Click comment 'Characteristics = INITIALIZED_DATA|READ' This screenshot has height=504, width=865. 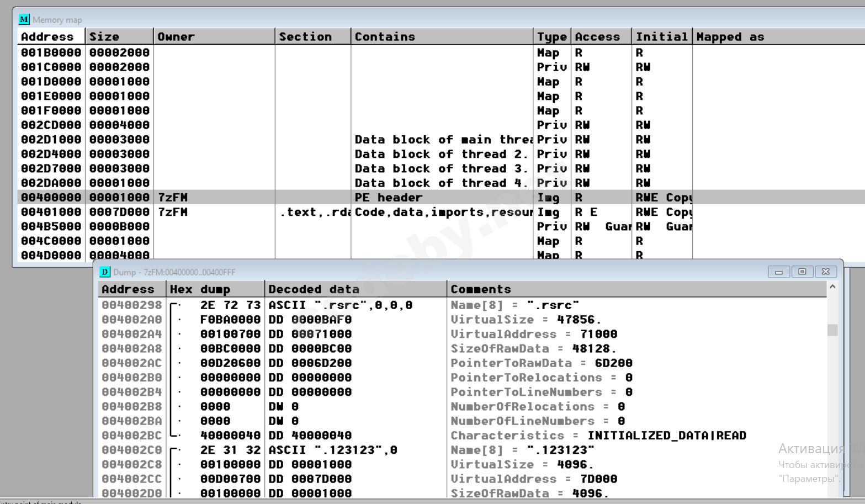598,436
